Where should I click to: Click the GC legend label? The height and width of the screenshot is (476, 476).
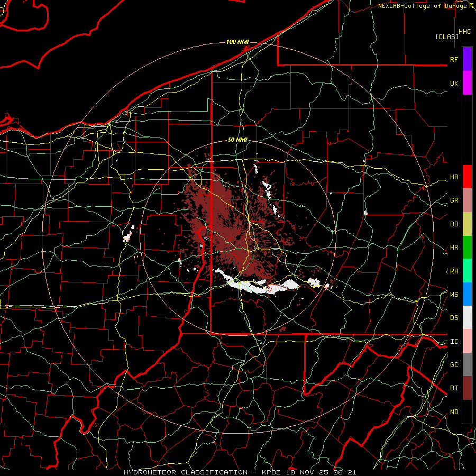(x=454, y=365)
